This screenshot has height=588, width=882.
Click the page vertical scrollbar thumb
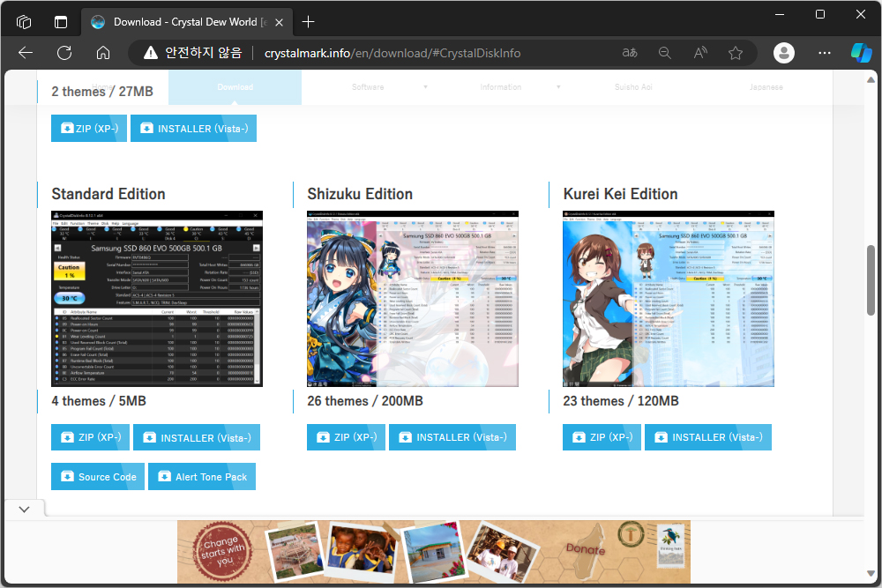[871, 280]
